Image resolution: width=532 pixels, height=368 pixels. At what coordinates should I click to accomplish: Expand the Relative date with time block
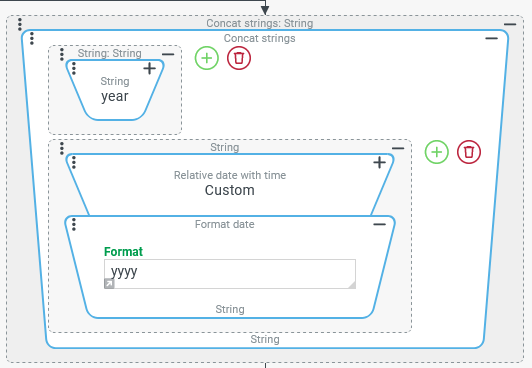[379, 162]
